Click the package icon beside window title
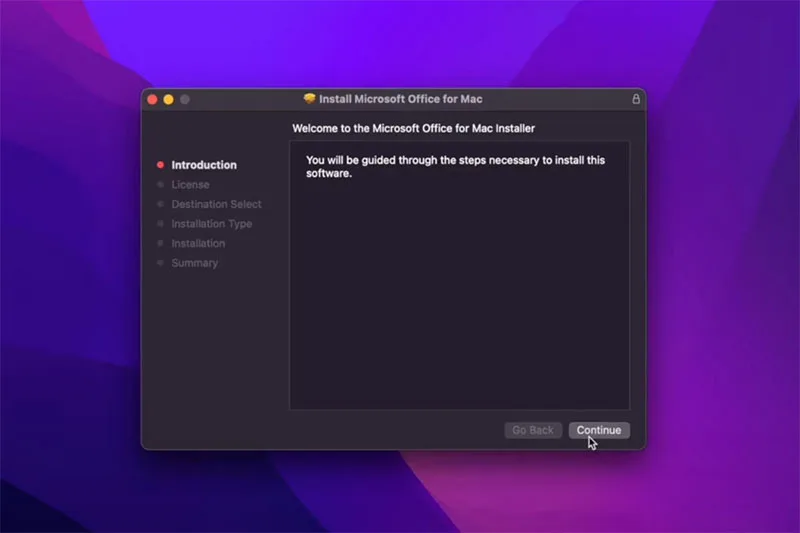Screen dimensions: 800x533 point(309,98)
